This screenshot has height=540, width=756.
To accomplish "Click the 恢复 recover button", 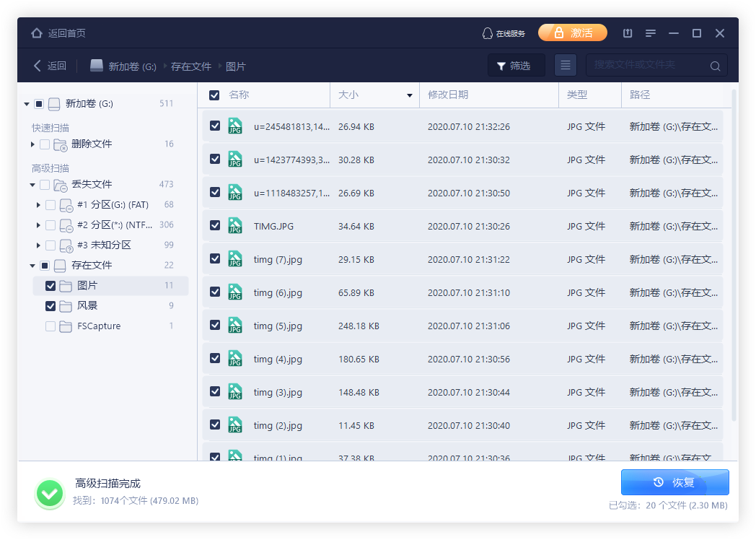I will point(674,482).
